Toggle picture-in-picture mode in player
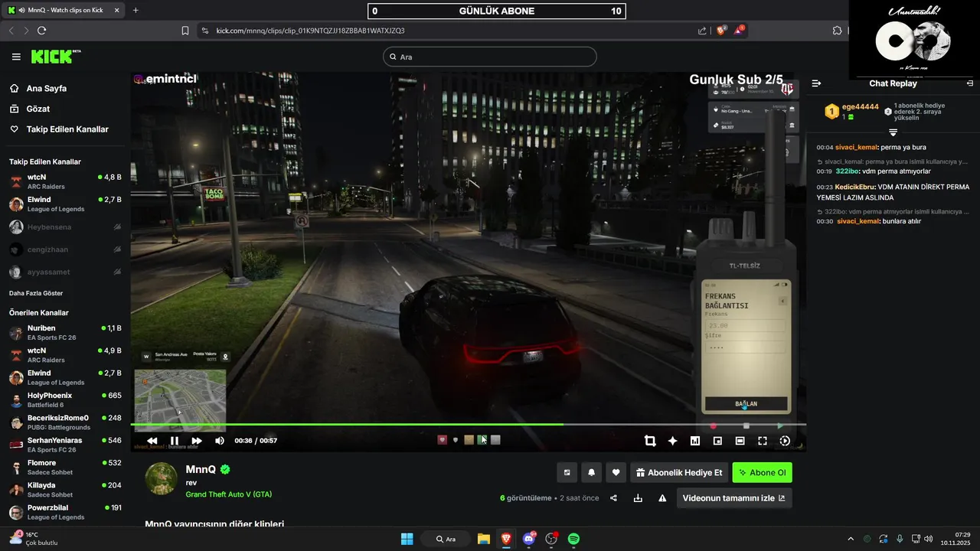The width and height of the screenshot is (980, 551). (x=717, y=441)
